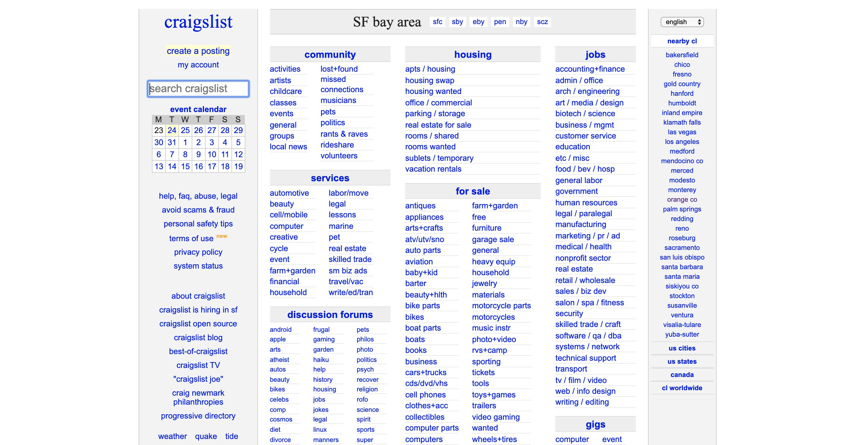Screen dimensions: 868x445
Task: Open the create a posting page
Action: (x=198, y=51)
